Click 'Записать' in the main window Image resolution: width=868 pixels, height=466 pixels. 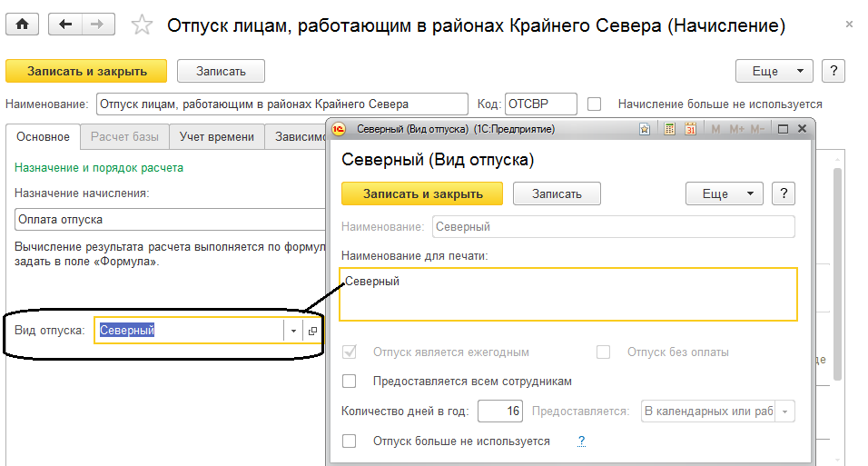(x=220, y=71)
